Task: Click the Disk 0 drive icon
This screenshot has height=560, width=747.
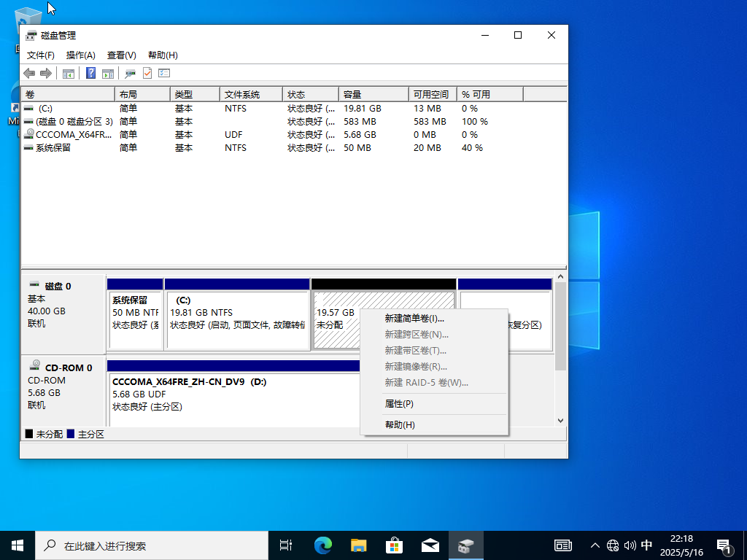Action: 34,284
